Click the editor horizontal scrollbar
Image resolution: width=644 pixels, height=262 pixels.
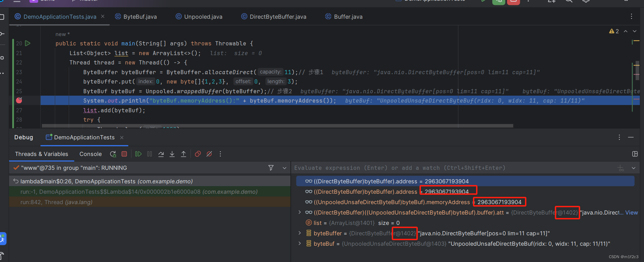[x=278, y=126]
